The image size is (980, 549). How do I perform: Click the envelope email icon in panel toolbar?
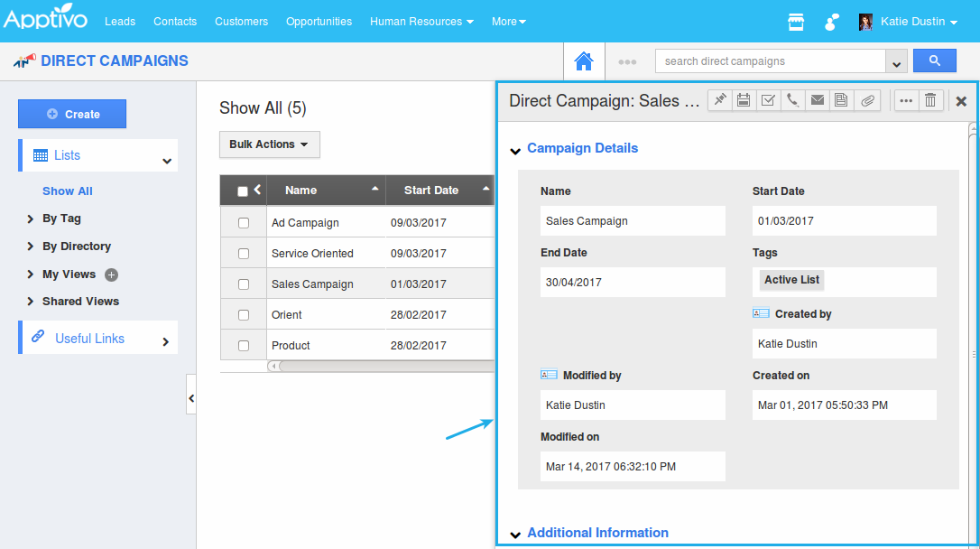[817, 100]
